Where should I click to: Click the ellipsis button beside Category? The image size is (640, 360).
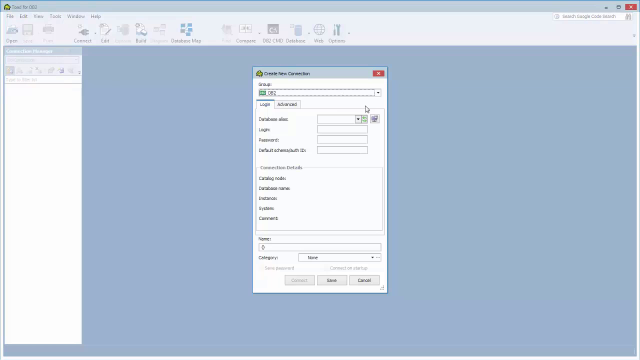pos(378,258)
